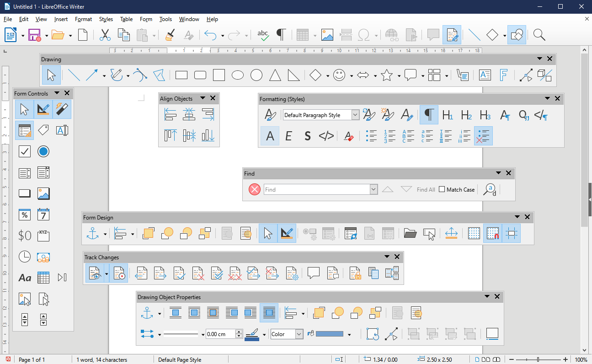Open the Table menu

pos(126,19)
